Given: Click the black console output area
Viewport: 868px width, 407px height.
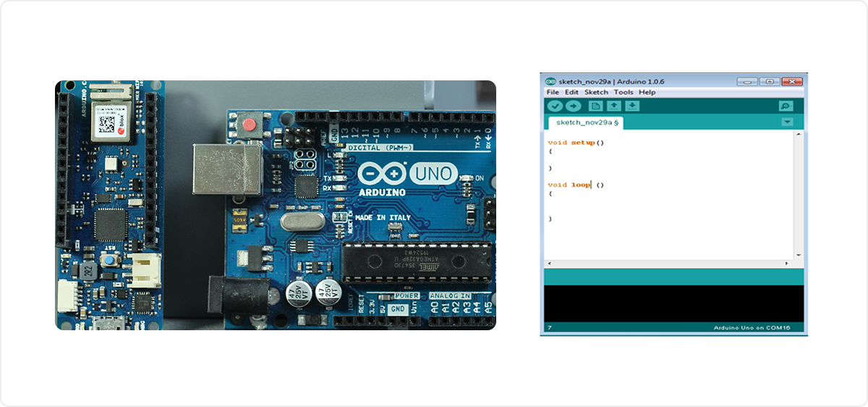Looking at the screenshot, I should point(673,303).
